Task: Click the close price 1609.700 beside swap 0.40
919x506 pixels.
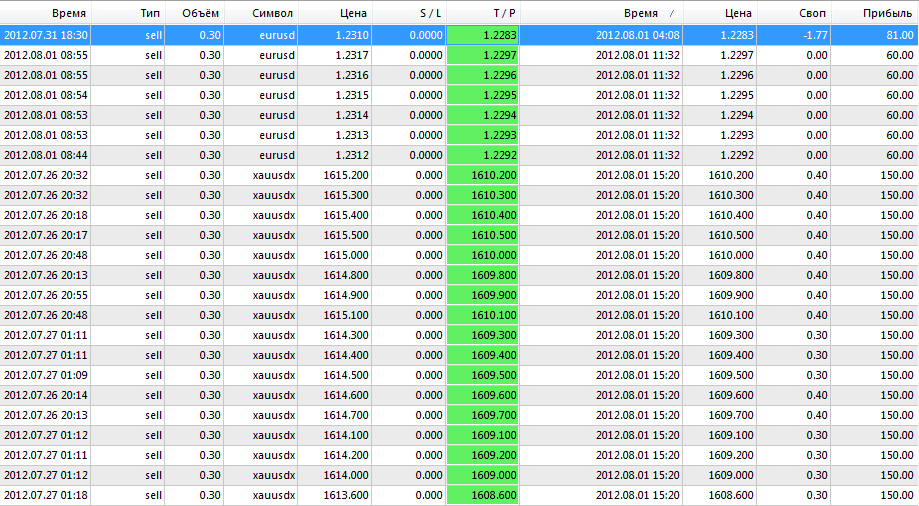Action: pos(731,415)
